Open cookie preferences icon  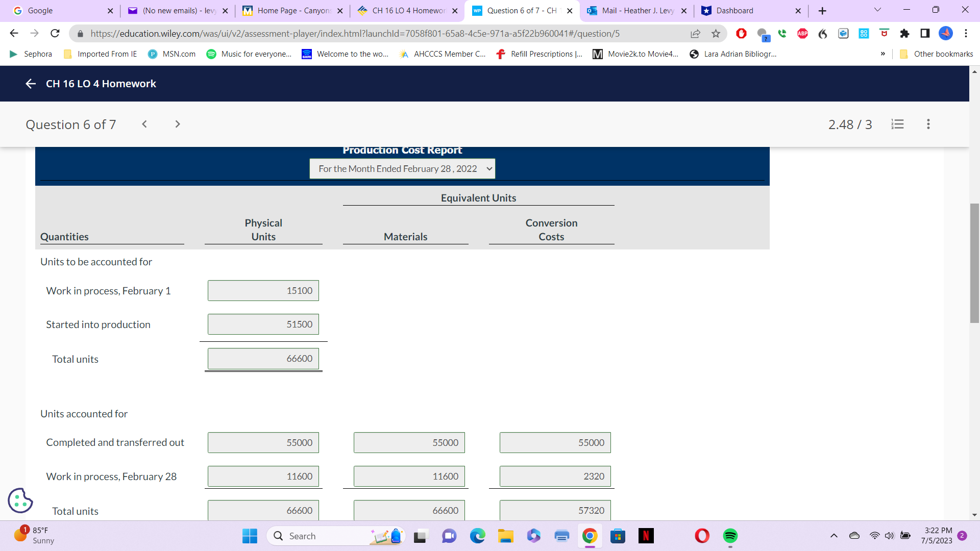20,500
